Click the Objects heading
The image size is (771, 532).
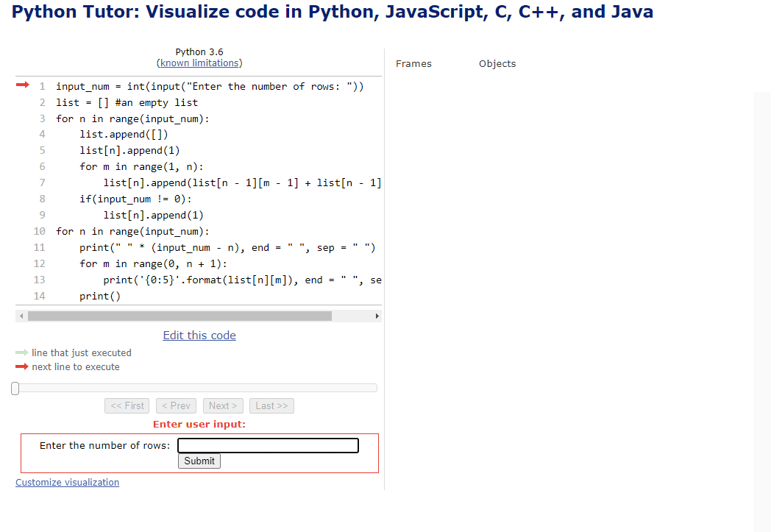tap(497, 64)
